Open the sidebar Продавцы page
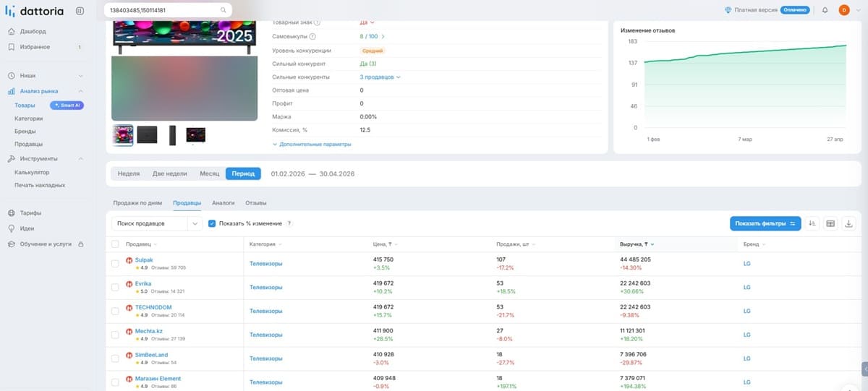868x391 pixels. pos(28,144)
